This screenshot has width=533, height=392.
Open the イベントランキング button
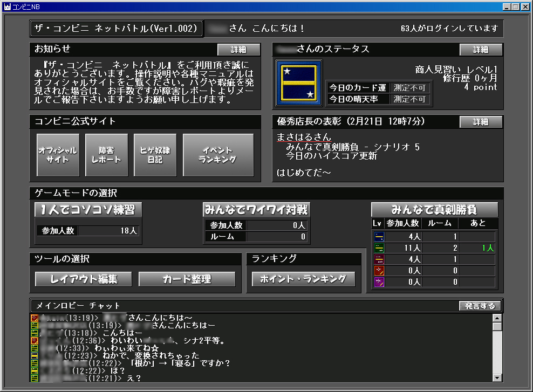coord(218,155)
